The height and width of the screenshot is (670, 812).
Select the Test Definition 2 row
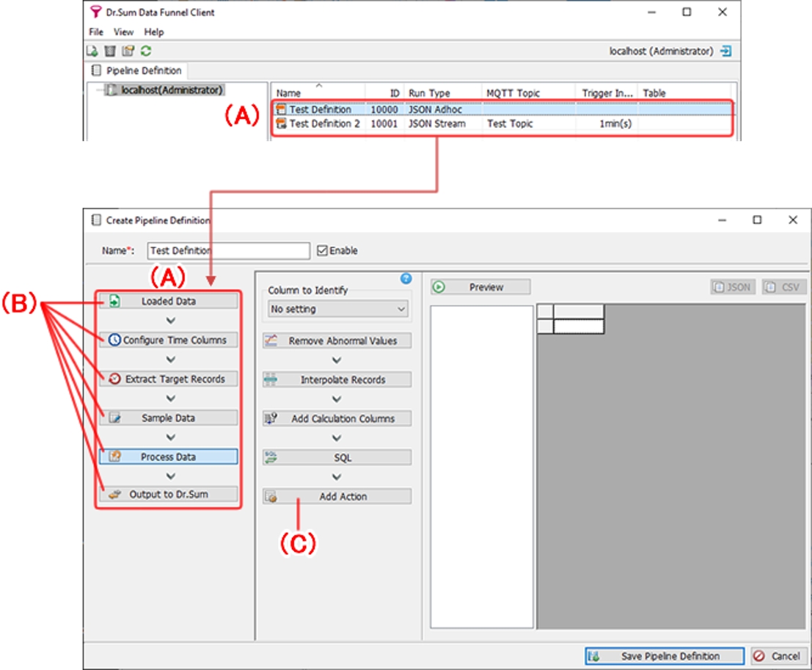[x=324, y=124]
